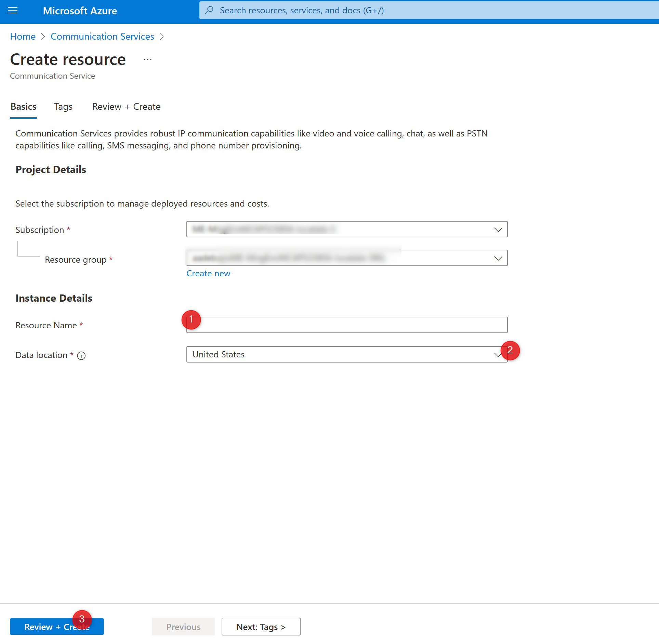659x644 pixels.
Task: Click the Communication Service subtitle text
Action: (x=53, y=76)
